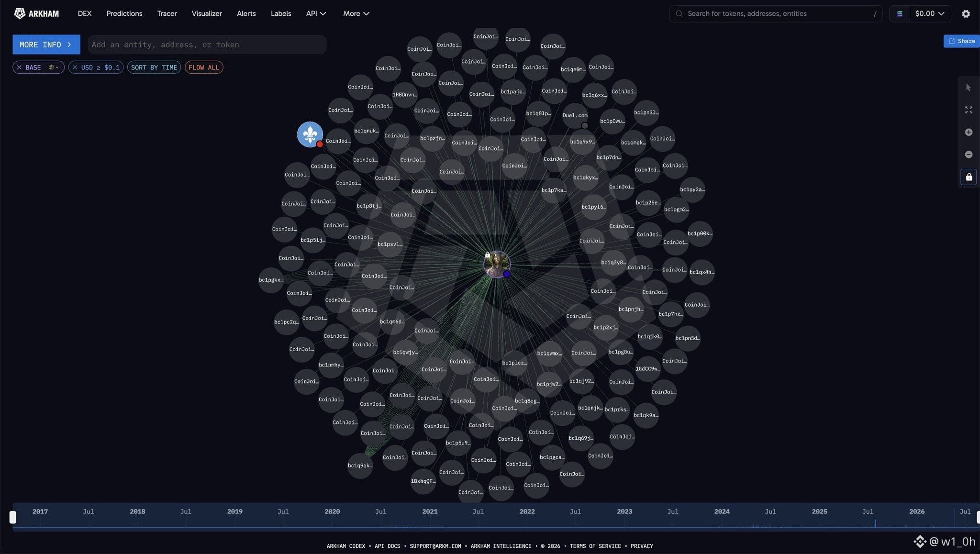Remove the USD ≥ $0.1 filter

75,67
